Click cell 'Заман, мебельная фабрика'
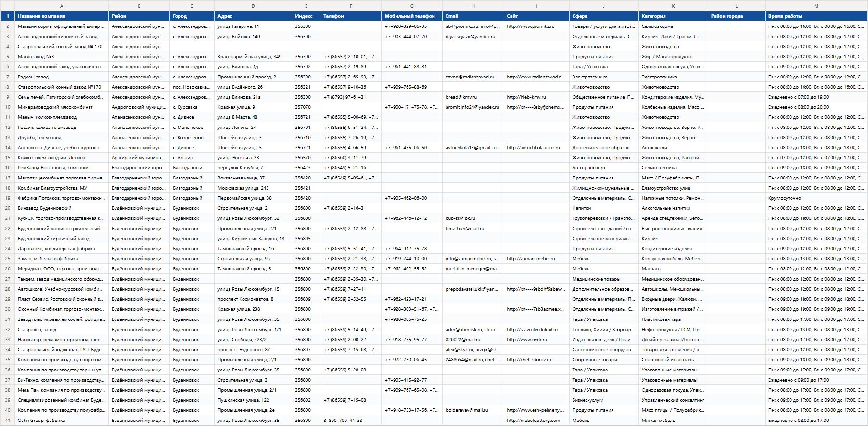 pos(62,258)
